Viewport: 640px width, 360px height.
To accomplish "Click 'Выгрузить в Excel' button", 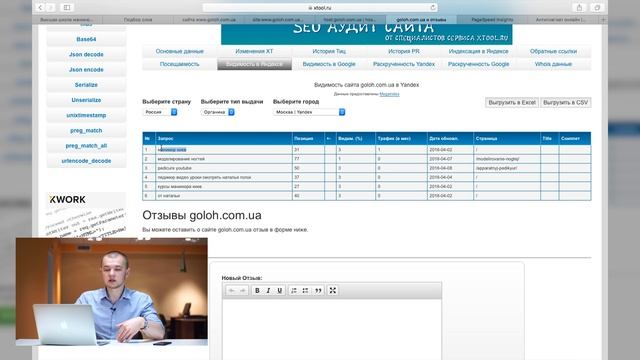I will click(512, 102).
